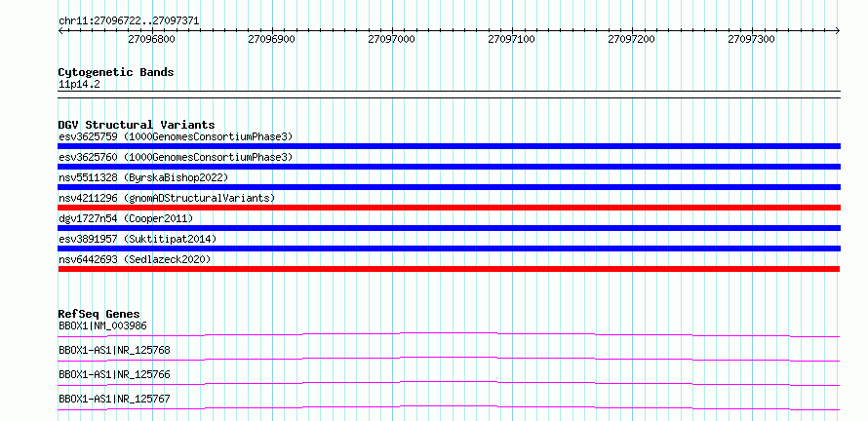Select the 11p14.2 cytogenetic band label
868x421 pixels.
click(x=80, y=85)
